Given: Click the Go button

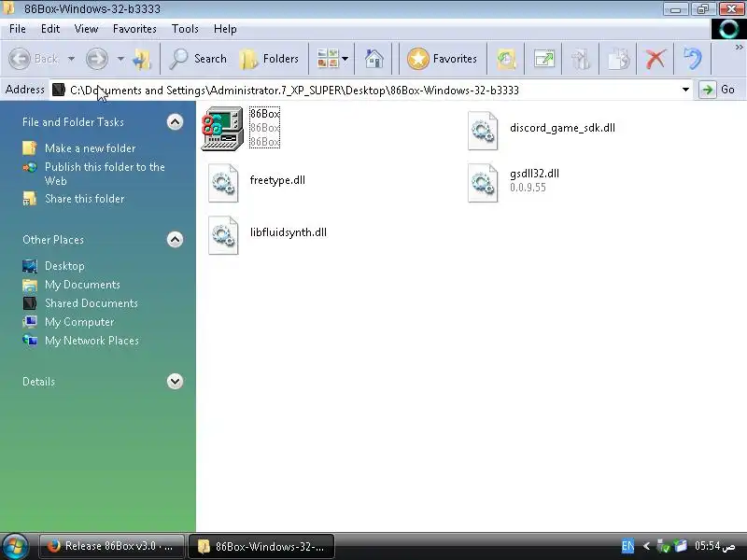Looking at the screenshot, I should 717,90.
